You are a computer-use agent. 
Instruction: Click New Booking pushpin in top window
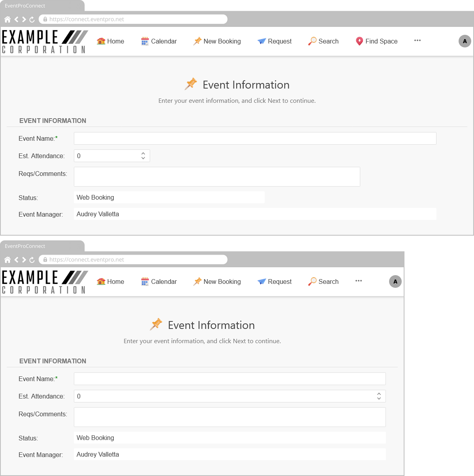point(197,41)
